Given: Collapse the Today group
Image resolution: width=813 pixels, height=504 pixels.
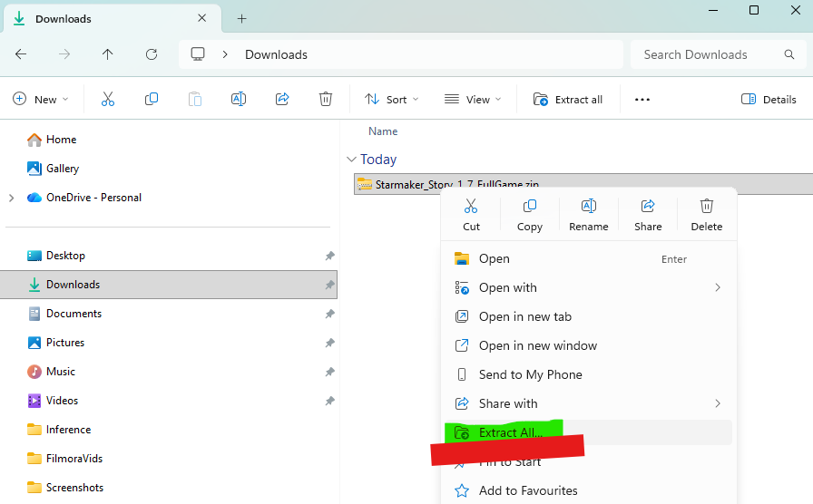Looking at the screenshot, I should [351, 160].
